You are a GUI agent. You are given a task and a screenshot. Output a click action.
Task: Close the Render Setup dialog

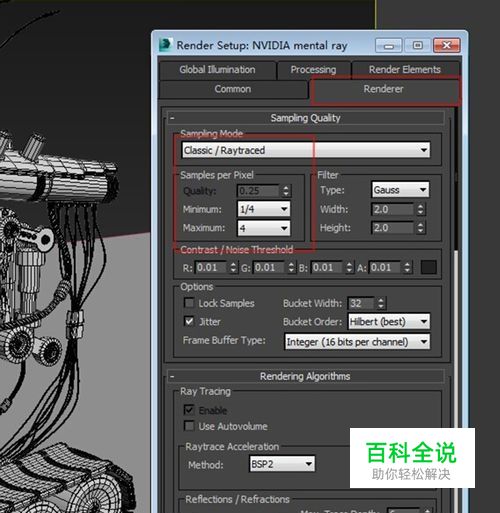[447, 45]
